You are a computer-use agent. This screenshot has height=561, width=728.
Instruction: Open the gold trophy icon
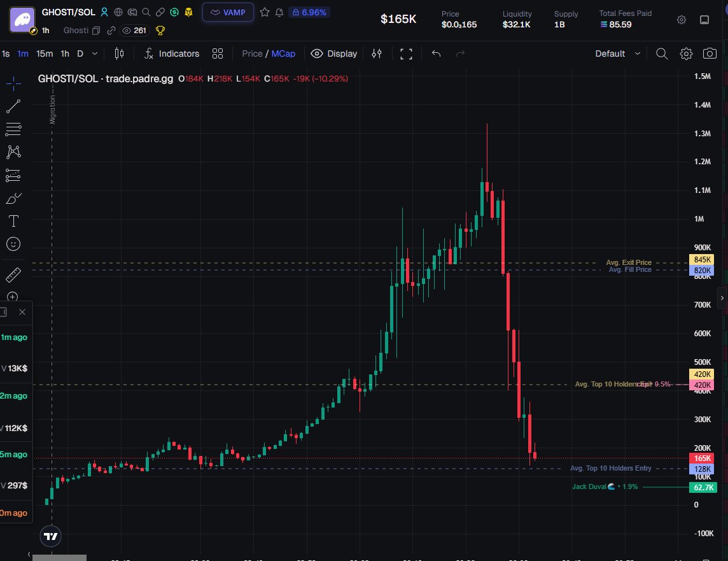point(160,31)
